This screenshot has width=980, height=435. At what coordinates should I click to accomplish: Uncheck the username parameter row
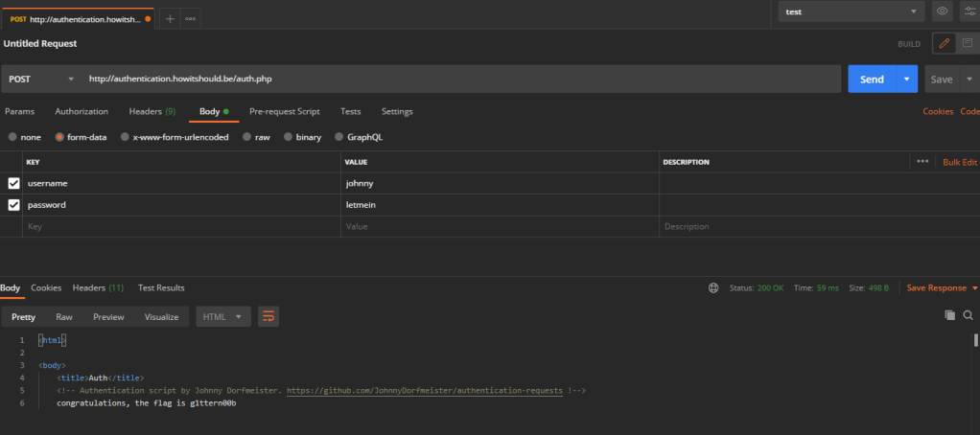point(13,183)
